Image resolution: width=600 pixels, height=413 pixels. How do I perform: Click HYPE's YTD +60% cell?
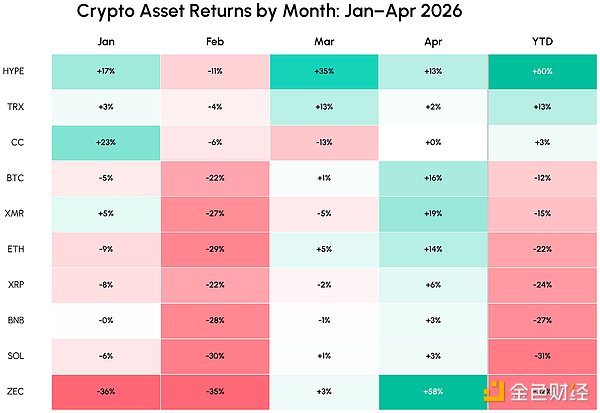pos(542,72)
